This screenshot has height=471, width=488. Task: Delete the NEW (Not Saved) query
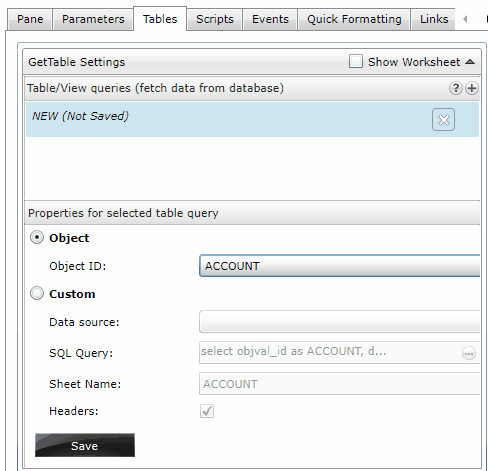pos(443,120)
